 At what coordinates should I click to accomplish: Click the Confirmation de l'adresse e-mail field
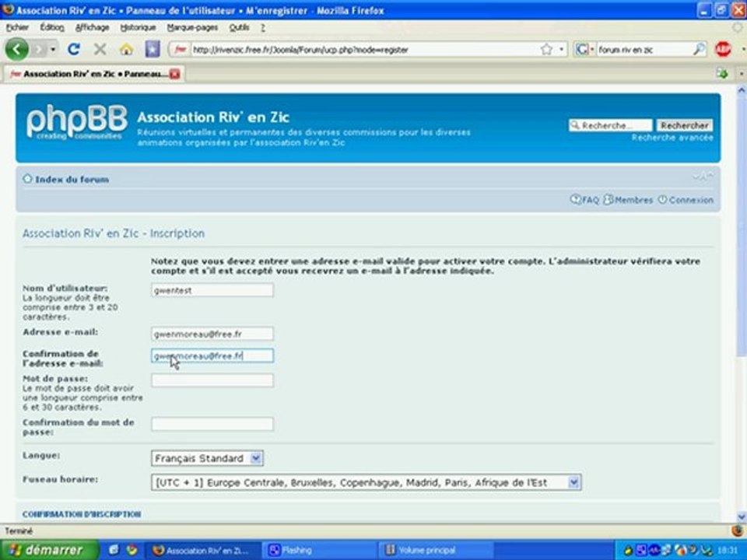click(212, 355)
